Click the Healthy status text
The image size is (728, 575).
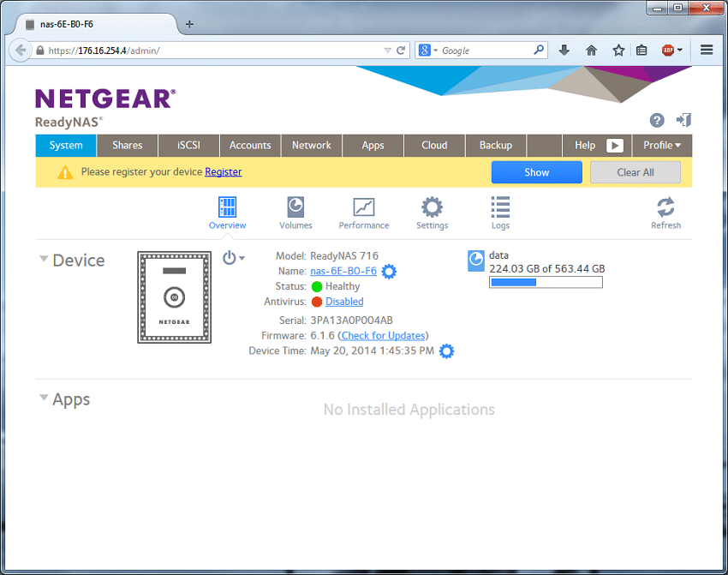[x=343, y=286]
